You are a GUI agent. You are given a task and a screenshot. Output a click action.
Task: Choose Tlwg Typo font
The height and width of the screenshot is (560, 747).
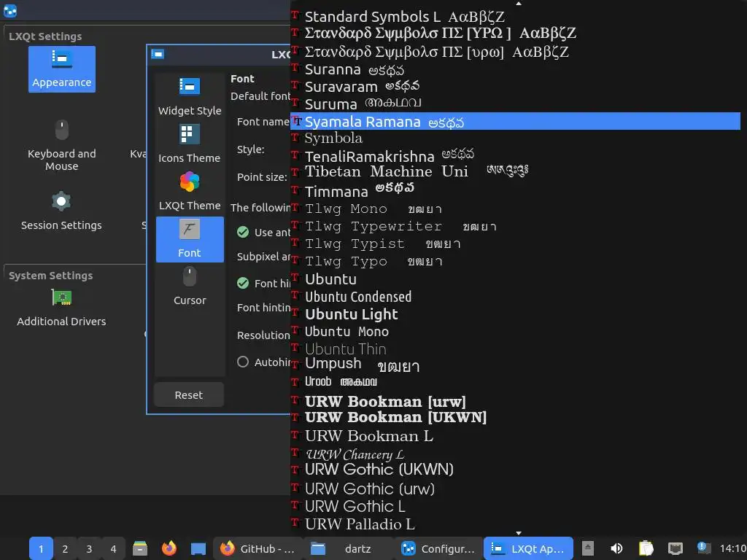coord(515,262)
